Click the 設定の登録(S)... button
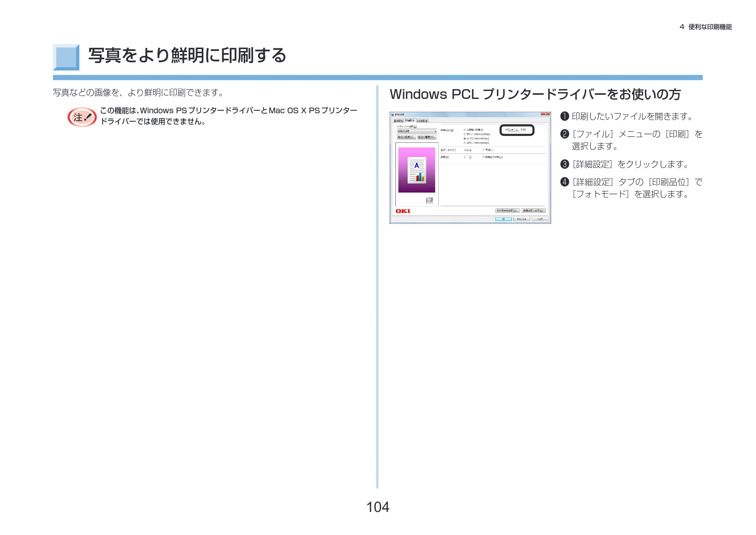Viewport: 756px width, 535px height. [407, 137]
